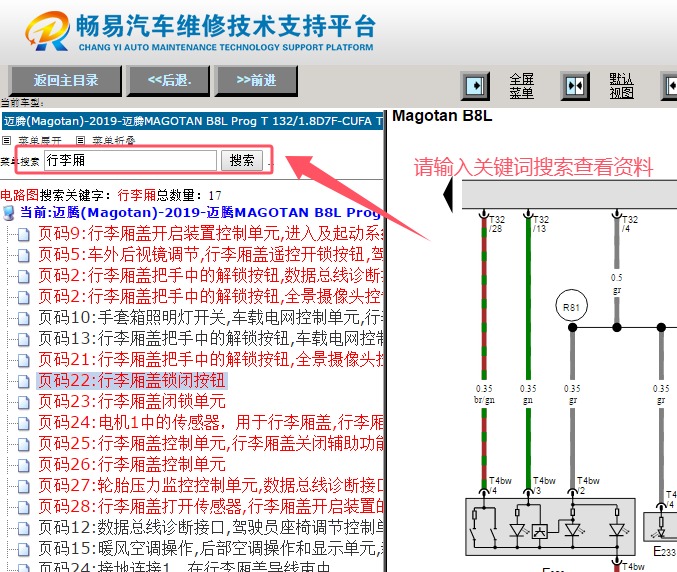
Task: Click the E233 component label
Action: pos(664,551)
